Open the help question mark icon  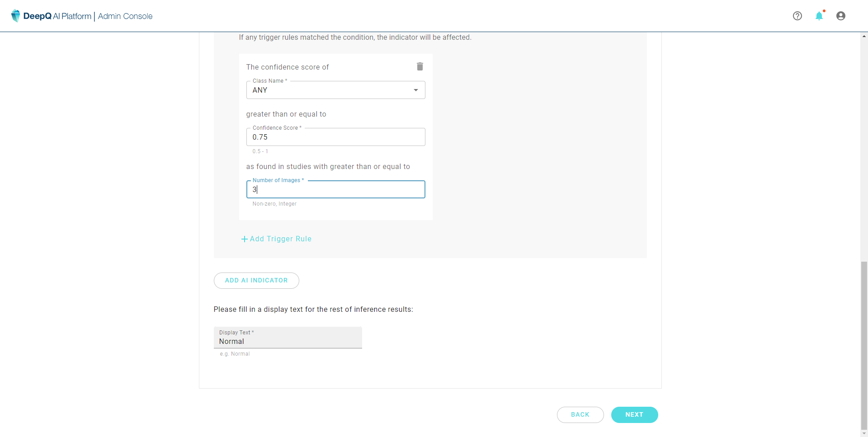(797, 16)
